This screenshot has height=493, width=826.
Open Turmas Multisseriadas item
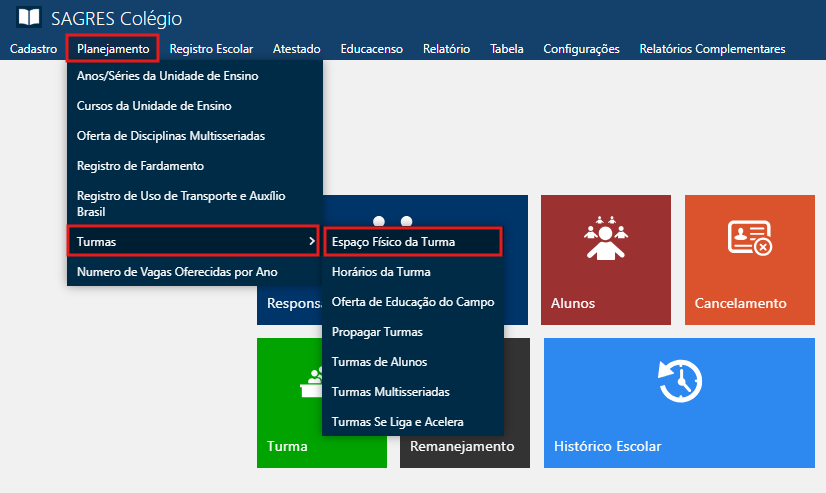click(x=390, y=391)
